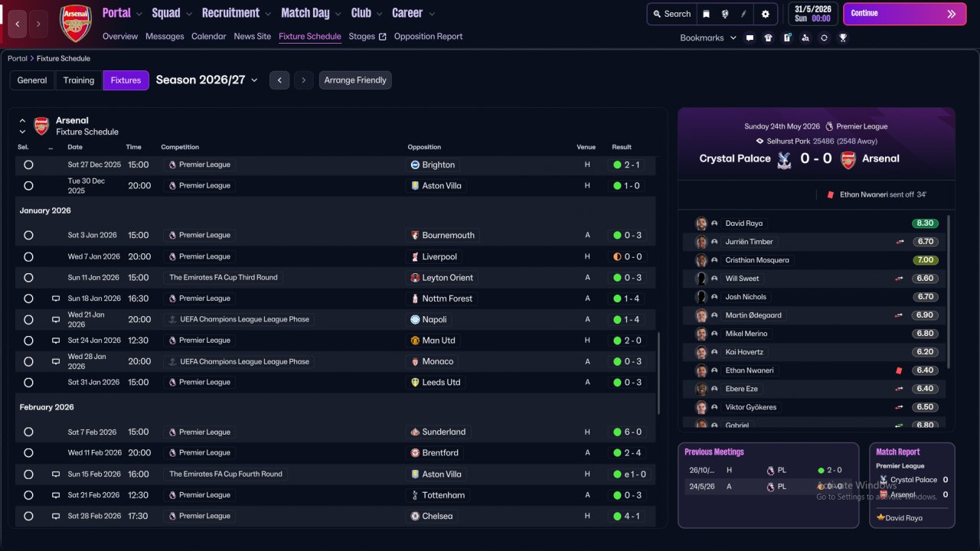Select the Brighton fixture radio button
Viewport: 980px width, 551px height.
click(x=28, y=165)
